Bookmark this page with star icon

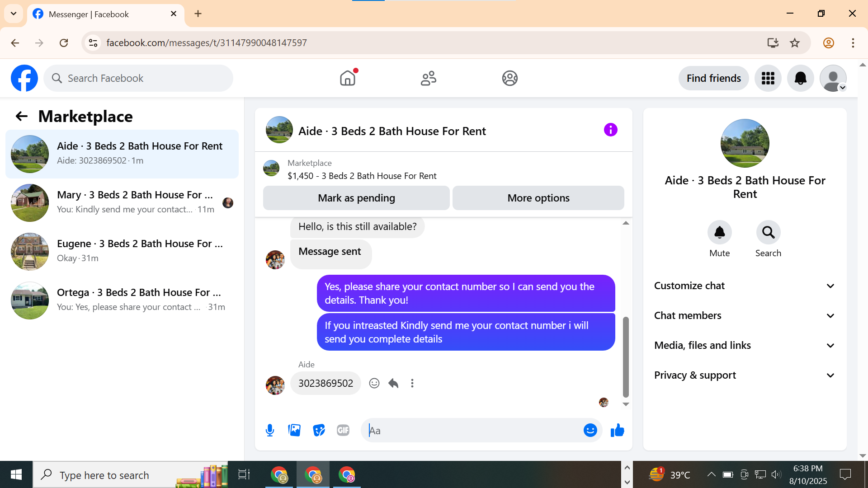[795, 43]
